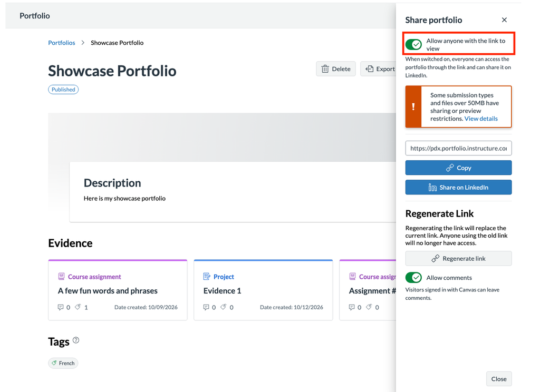Image resolution: width=540 pixels, height=392 pixels.
Task: Click the export icon beside Export
Action: tap(370, 69)
